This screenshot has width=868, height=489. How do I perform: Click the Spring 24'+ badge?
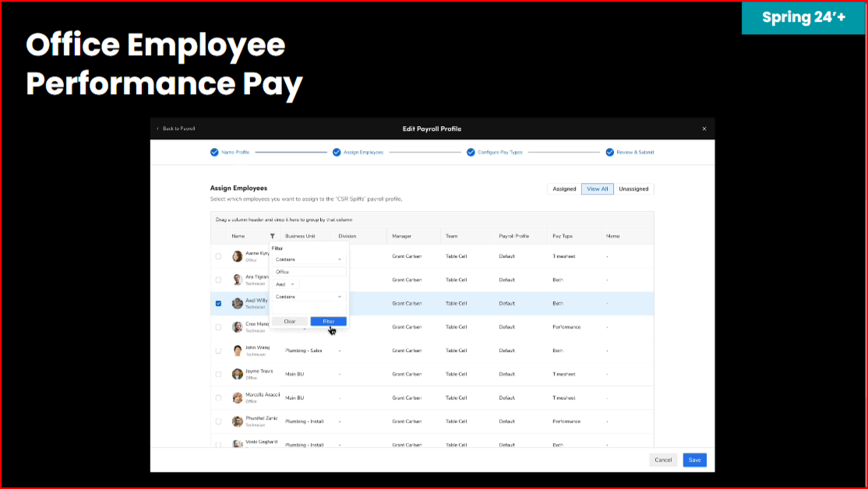tap(803, 18)
